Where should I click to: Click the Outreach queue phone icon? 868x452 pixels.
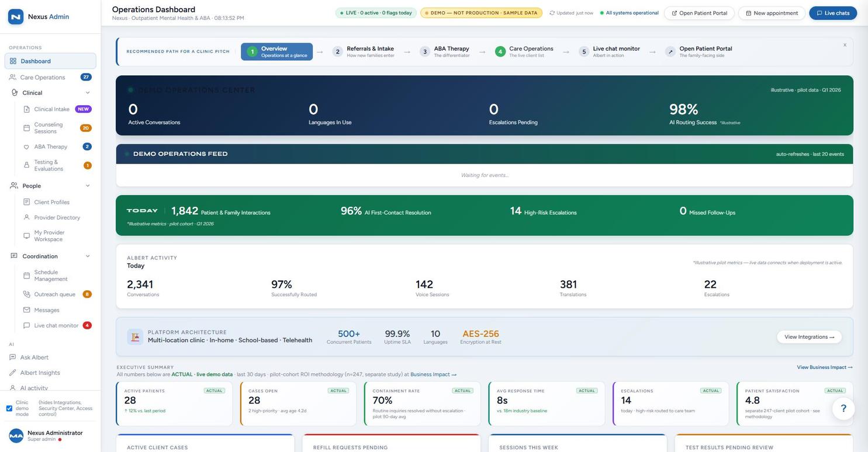click(26, 294)
